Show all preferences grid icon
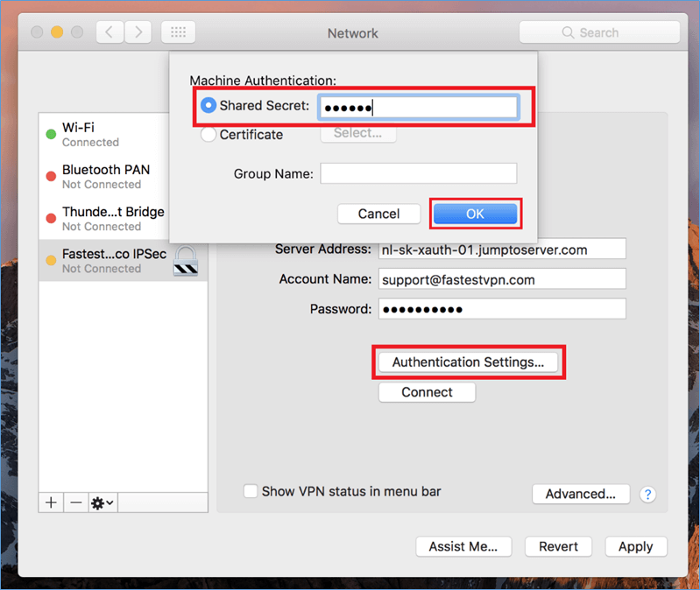The width and height of the screenshot is (700, 590). coord(178,32)
